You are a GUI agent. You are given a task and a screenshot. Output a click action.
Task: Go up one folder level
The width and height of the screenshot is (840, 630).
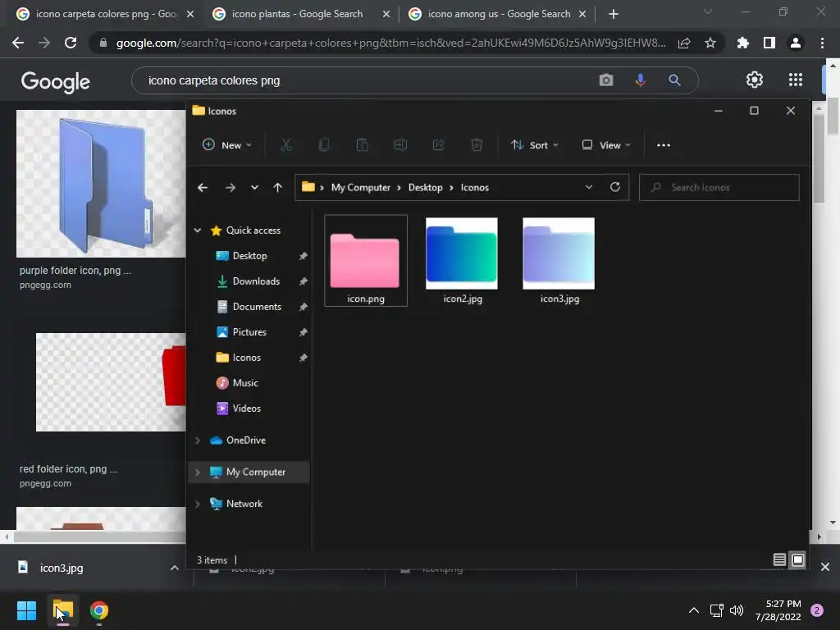point(277,188)
